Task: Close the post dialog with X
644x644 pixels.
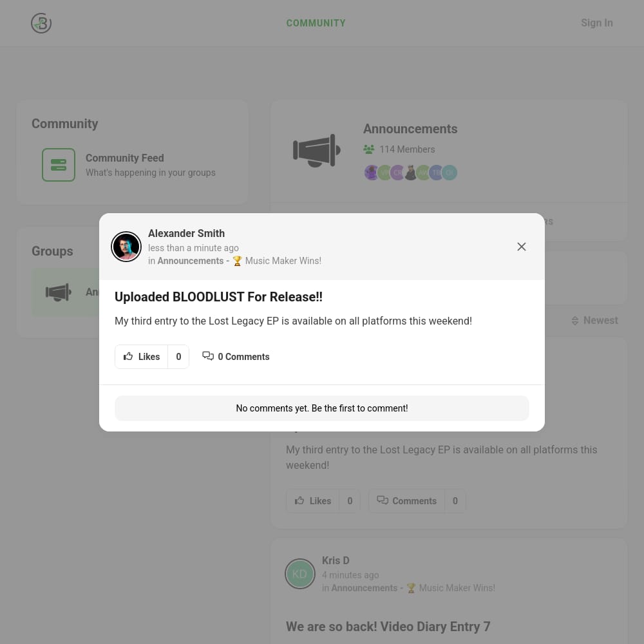Action: pos(521,247)
